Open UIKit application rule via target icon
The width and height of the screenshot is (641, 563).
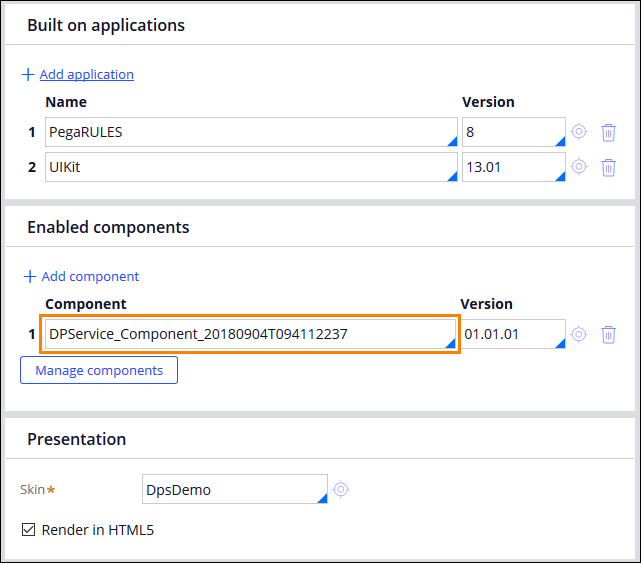pyautogui.click(x=579, y=166)
